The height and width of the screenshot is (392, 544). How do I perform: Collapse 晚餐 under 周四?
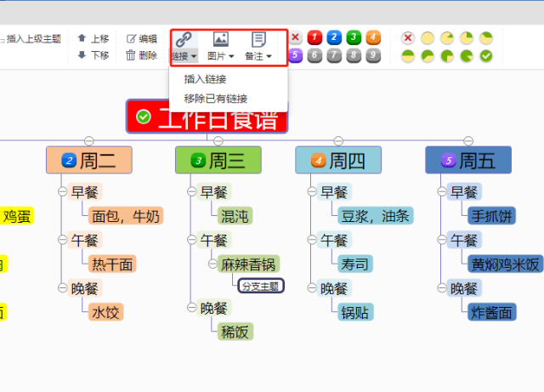pyautogui.click(x=312, y=288)
